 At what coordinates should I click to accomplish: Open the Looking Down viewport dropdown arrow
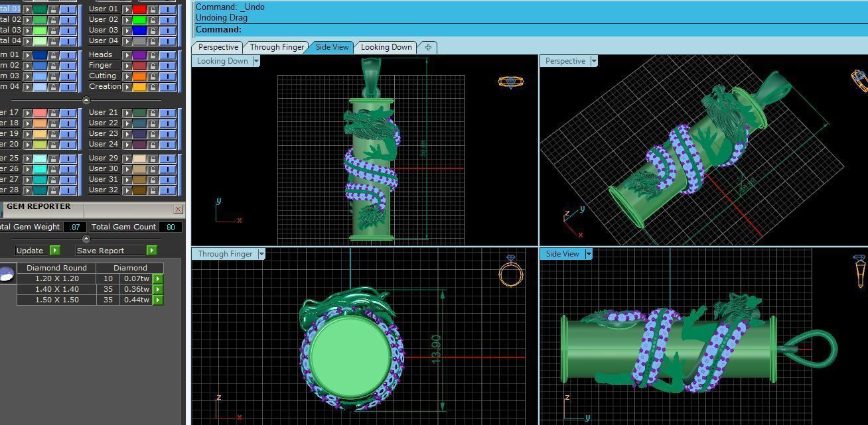(x=256, y=61)
